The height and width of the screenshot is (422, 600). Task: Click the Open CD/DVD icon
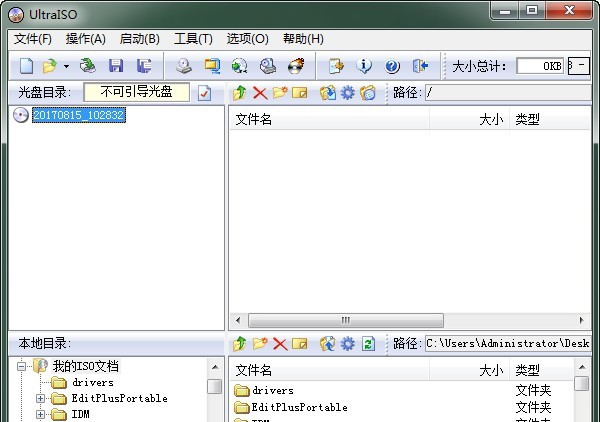click(x=88, y=66)
